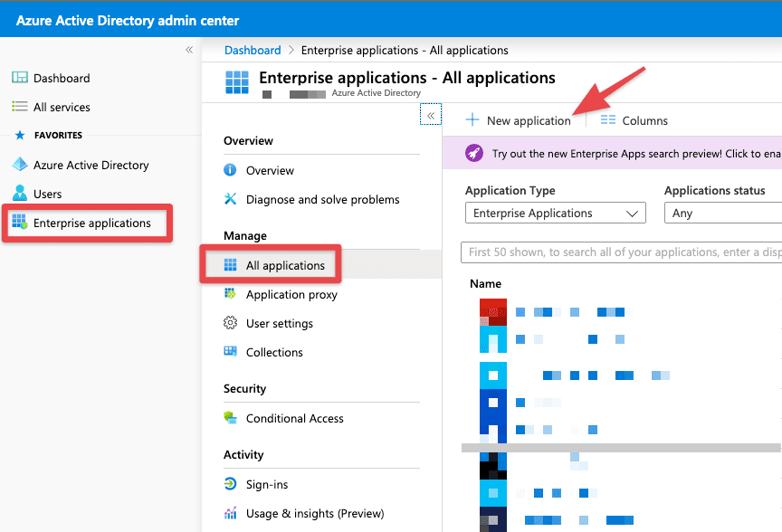Click the All applications grid icon
Image resolution: width=782 pixels, height=532 pixels.
pos(231,265)
